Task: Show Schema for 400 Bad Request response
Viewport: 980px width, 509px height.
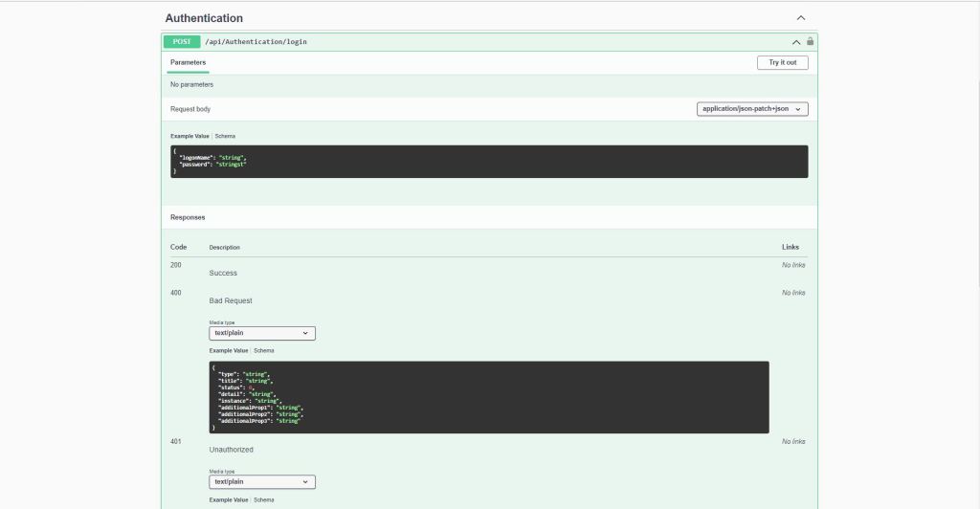Action: tap(264, 351)
